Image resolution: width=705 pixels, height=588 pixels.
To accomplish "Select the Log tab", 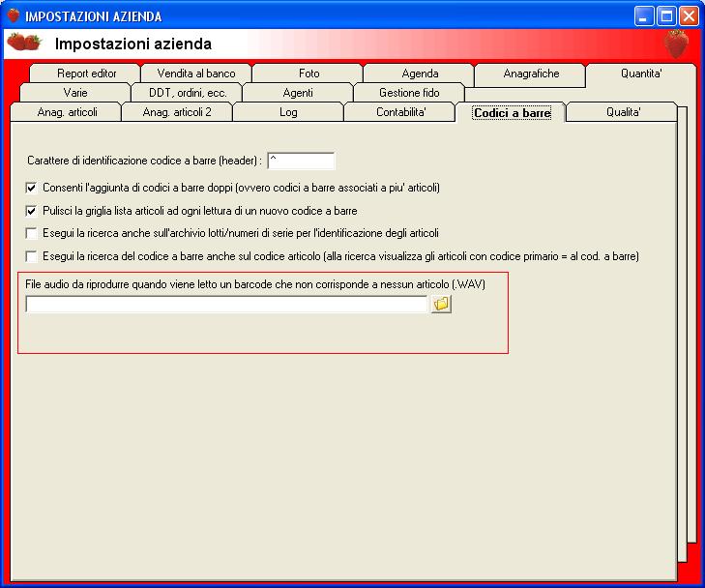I will (x=288, y=112).
